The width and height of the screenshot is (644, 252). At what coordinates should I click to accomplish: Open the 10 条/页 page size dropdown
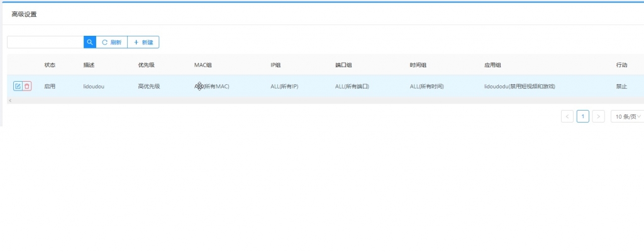click(x=627, y=116)
